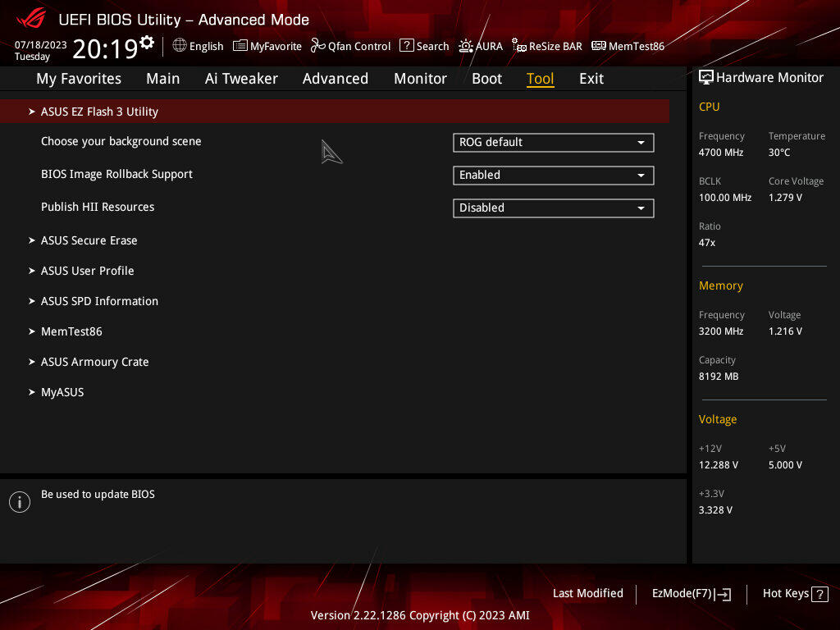Image resolution: width=840 pixels, height=630 pixels.
Task: Select the 'Choose your background scene' label
Action: pyautogui.click(x=121, y=141)
